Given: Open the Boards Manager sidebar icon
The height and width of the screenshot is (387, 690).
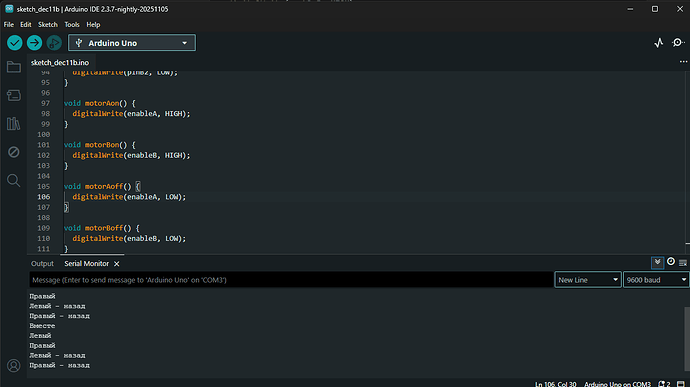Looking at the screenshot, I should pyautogui.click(x=14, y=95).
